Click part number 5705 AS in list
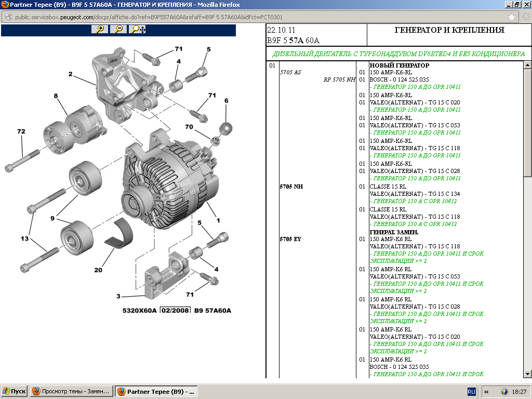This screenshot has width=532, height=399. 290,72
